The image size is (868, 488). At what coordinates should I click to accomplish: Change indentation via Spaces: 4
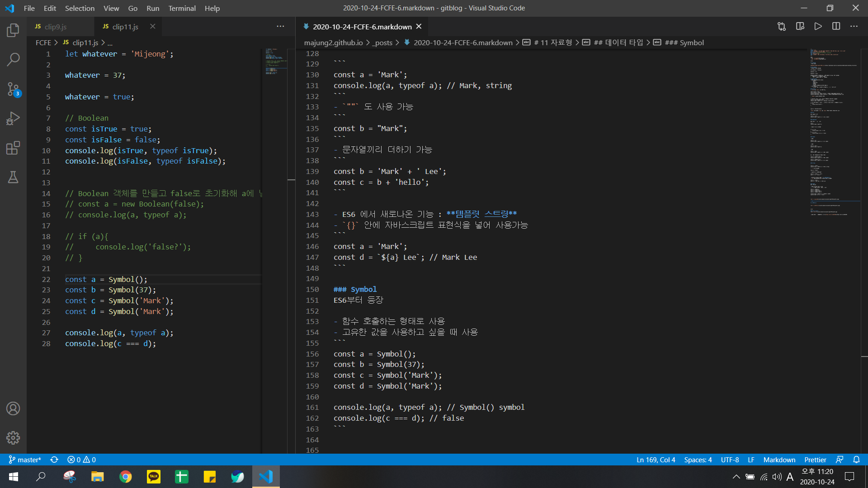coord(698,460)
